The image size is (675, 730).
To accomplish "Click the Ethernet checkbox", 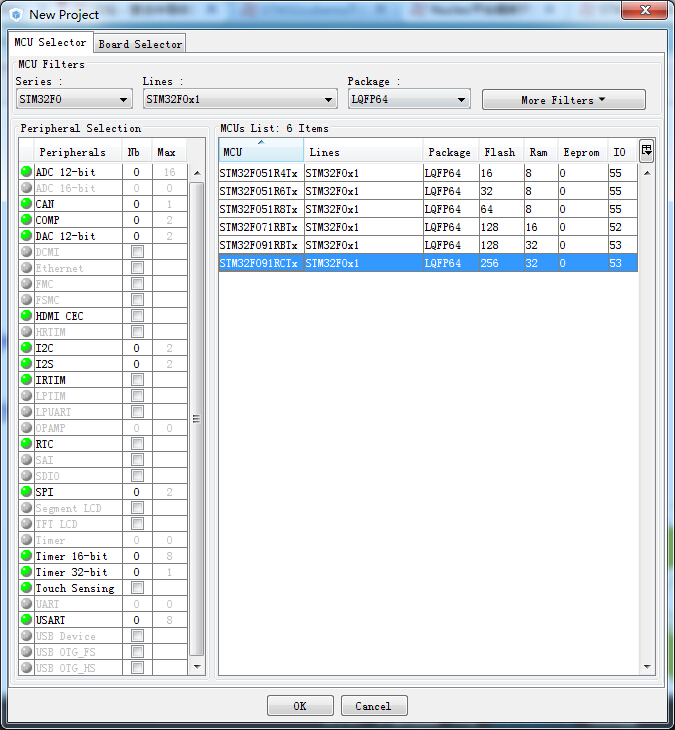I will pos(137,268).
